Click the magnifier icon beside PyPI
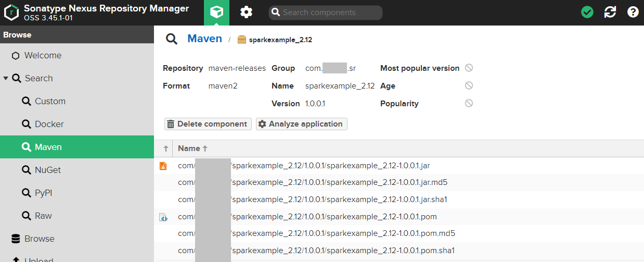Screen dimensions: 644x262 [x=26, y=193]
